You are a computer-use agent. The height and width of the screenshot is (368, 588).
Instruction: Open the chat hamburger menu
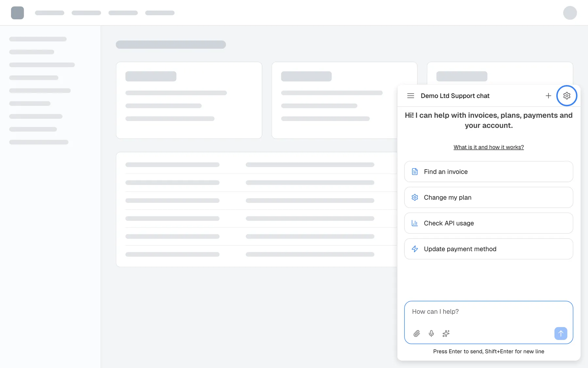(x=411, y=96)
